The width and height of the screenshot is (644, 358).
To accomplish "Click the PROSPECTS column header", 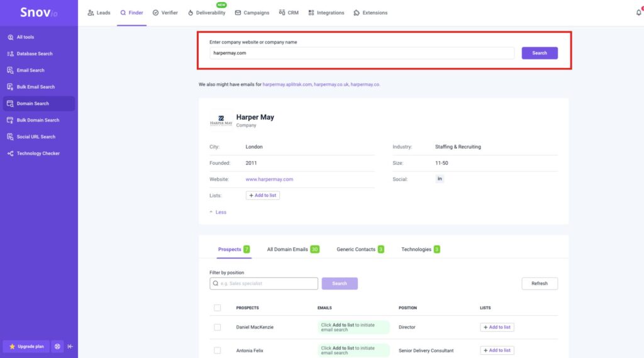I will (x=247, y=308).
